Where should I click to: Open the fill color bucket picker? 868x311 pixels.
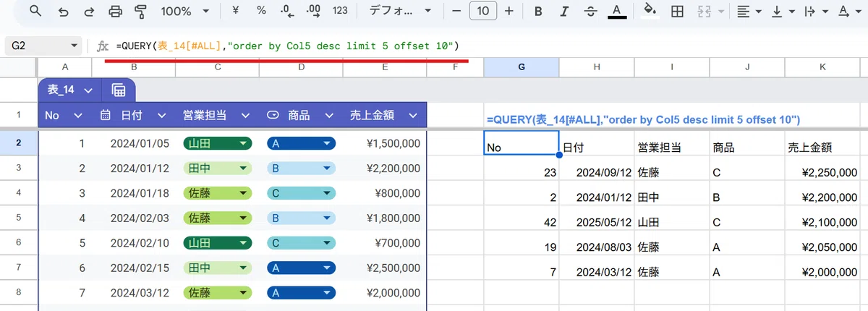pos(650,11)
